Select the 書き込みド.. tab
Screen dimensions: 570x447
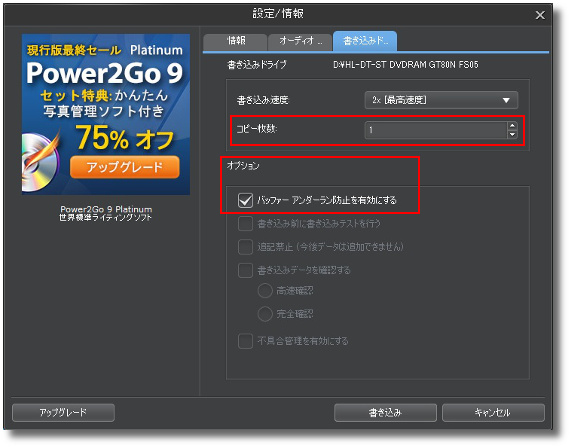pos(365,41)
